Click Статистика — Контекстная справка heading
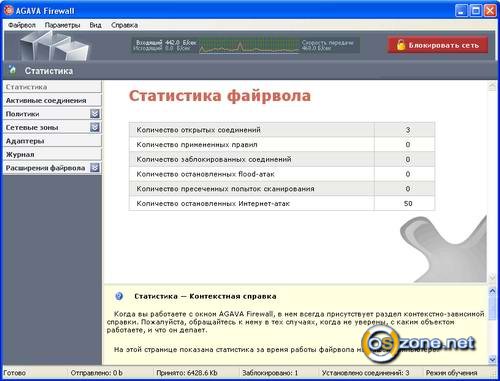Viewport: 500px width, 381px height. coord(205,296)
